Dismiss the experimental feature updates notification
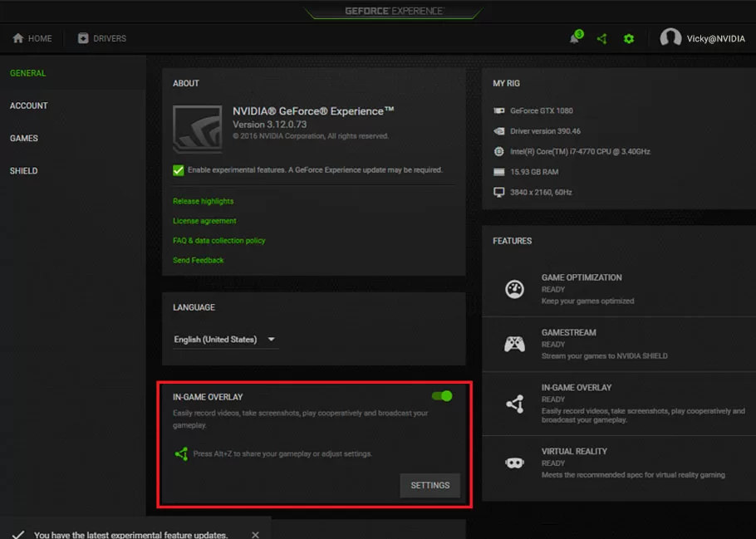The width and height of the screenshot is (756, 539). click(255, 534)
